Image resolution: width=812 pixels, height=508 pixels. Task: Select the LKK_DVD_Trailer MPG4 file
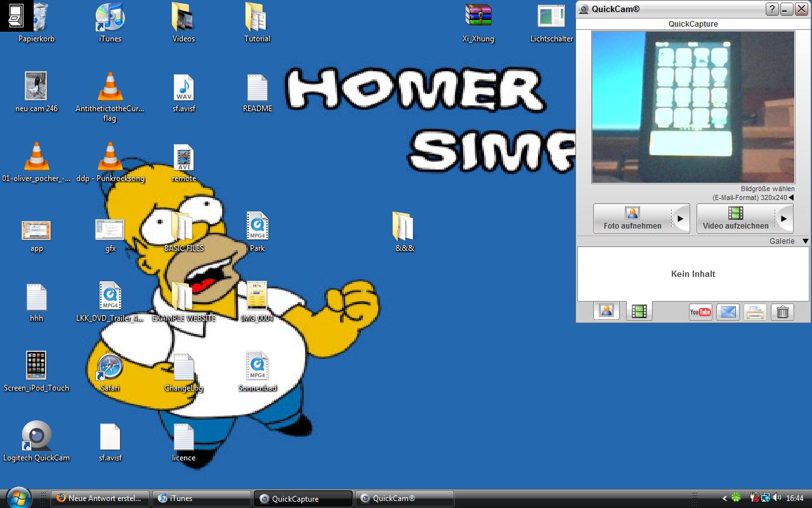[x=110, y=302]
